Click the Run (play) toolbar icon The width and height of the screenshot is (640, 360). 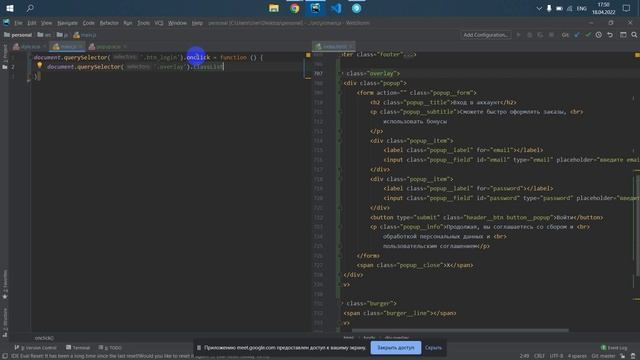[x=519, y=35]
